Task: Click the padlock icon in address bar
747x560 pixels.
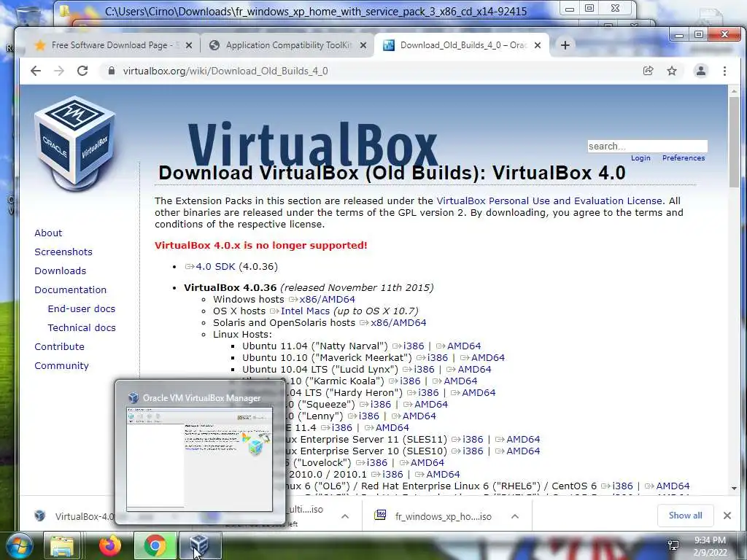Action: 112,71
